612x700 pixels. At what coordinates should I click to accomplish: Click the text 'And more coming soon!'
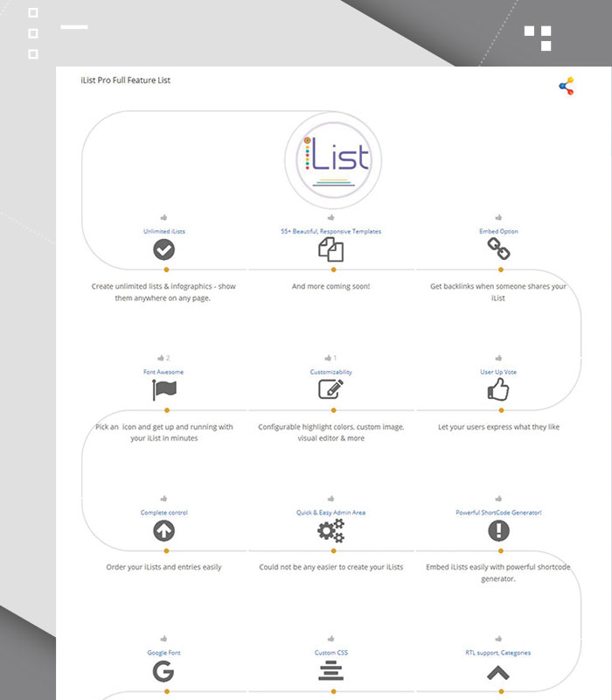coord(331,286)
